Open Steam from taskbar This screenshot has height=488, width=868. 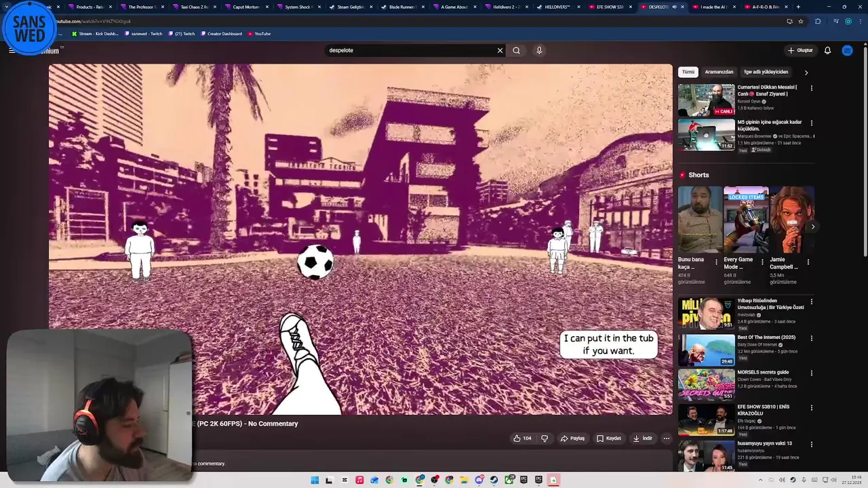click(x=494, y=480)
